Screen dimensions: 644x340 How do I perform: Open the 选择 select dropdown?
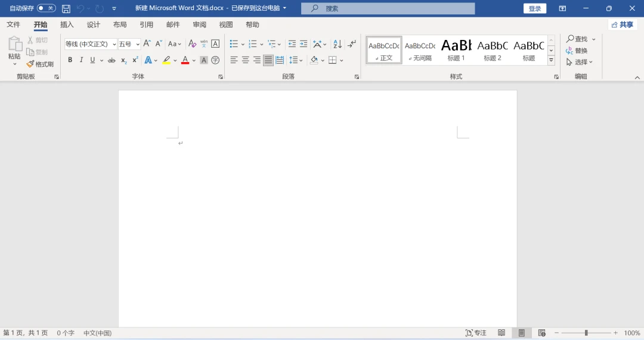(580, 62)
